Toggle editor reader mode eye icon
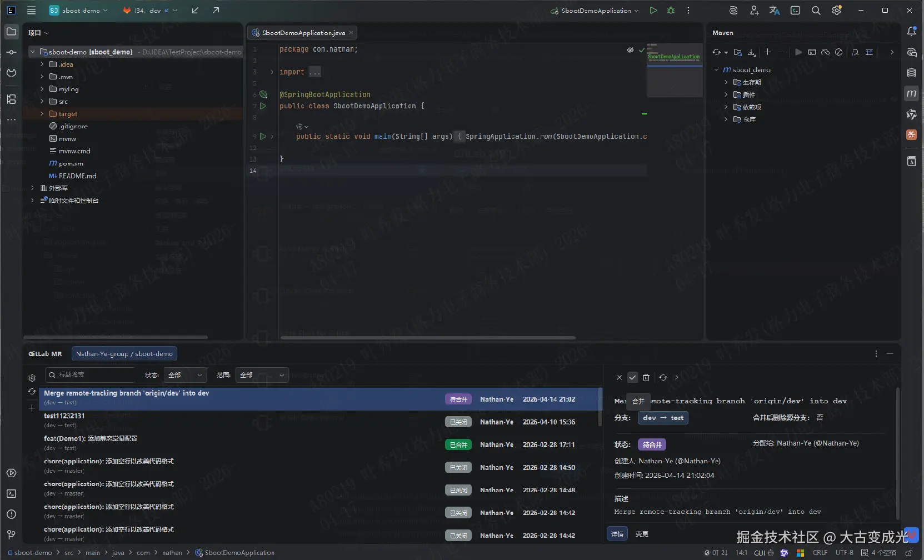This screenshot has width=924, height=560. pos(630,50)
